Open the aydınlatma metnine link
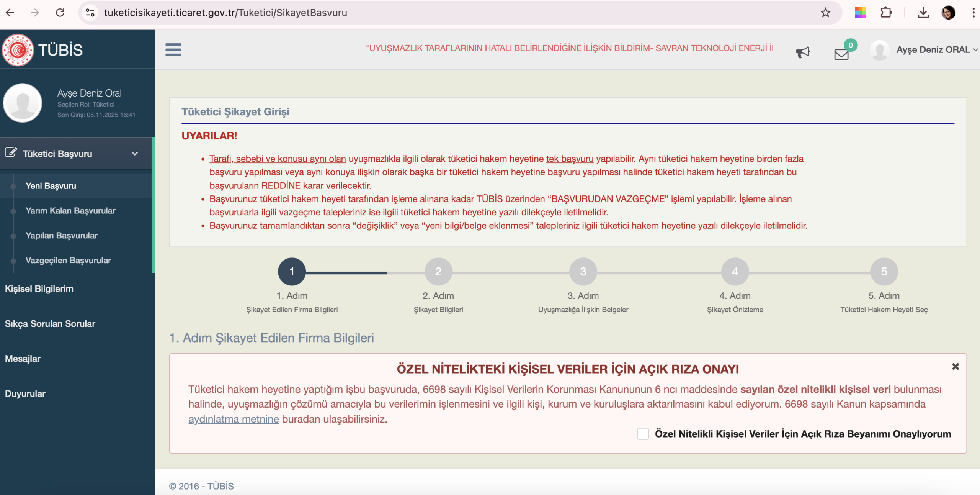980x495 pixels. pyautogui.click(x=234, y=419)
